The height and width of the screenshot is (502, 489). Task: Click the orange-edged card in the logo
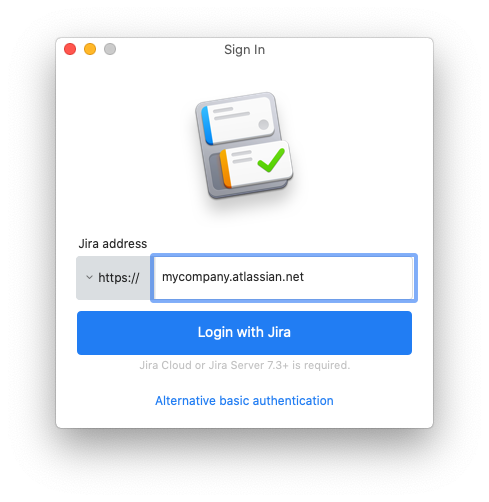[256, 164]
